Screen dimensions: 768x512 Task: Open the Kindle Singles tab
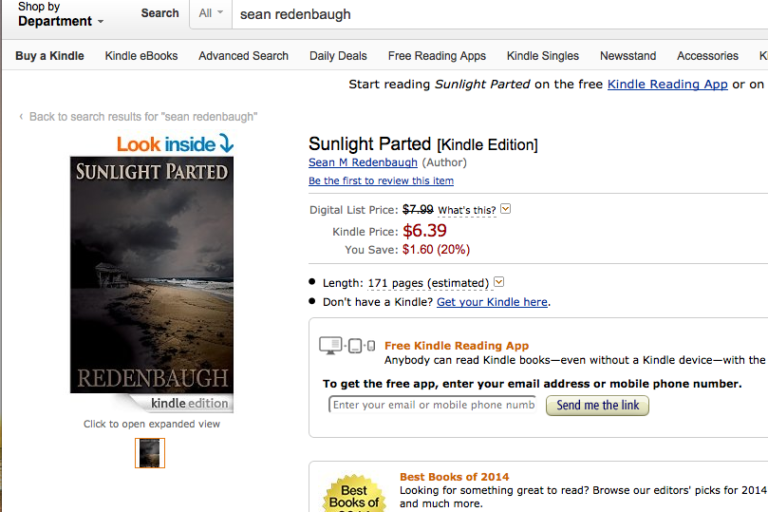point(543,56)
